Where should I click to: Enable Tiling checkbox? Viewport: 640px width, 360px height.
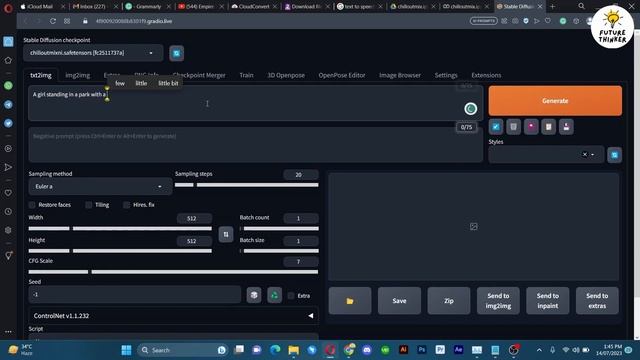(89, 205)
